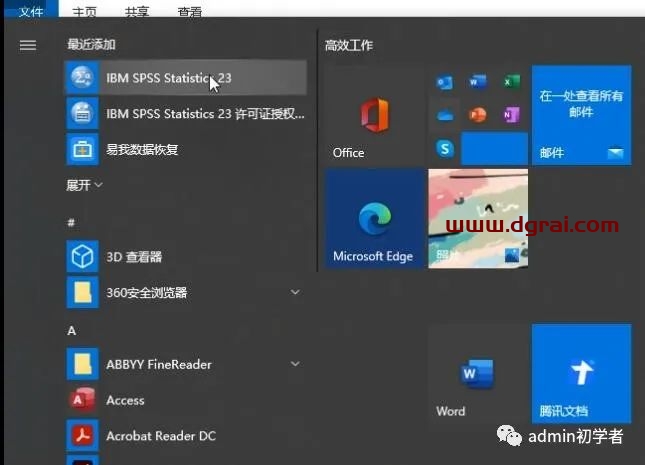Expand the ABBYY FineReader folder chevron

(295, 364)
